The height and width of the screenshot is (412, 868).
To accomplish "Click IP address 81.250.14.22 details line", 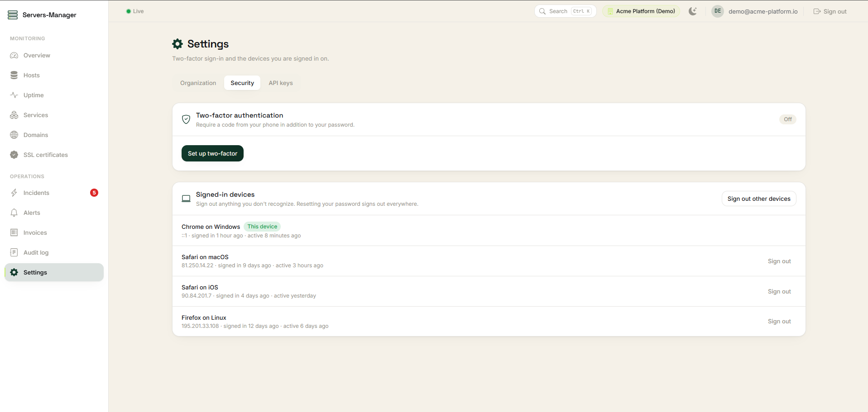I will click(x=252, y=265).
